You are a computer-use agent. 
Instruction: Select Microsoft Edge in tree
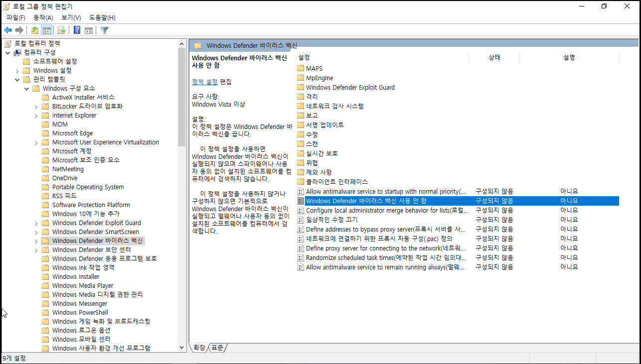point(72,133)
